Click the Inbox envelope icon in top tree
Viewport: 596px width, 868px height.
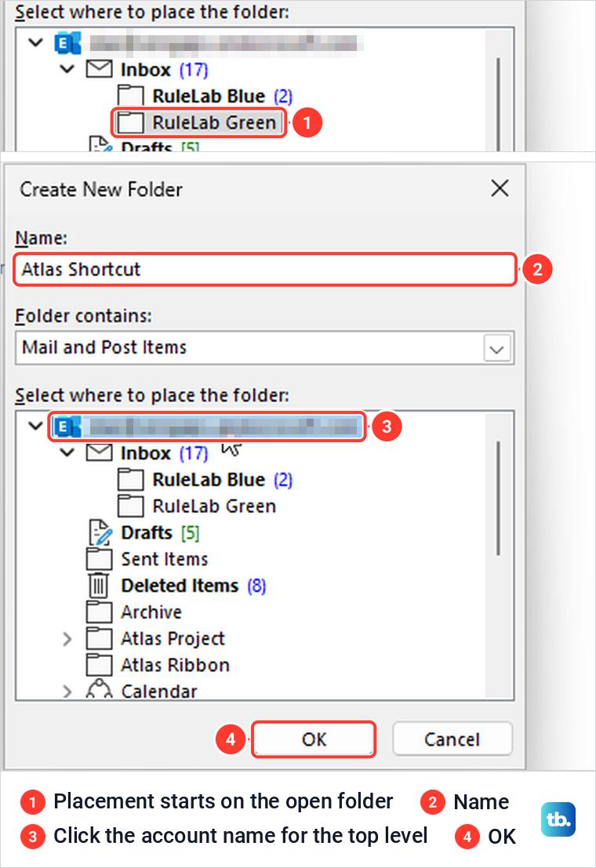(100, 69)
